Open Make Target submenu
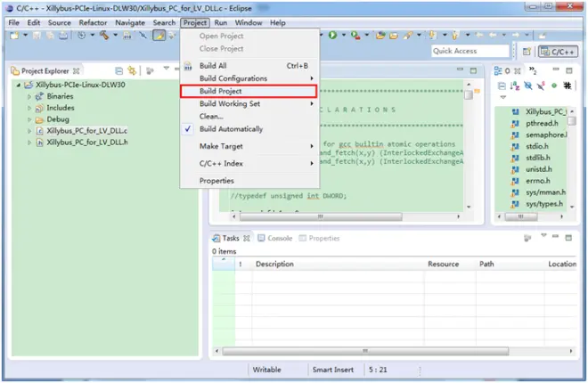 coord(249,146)
